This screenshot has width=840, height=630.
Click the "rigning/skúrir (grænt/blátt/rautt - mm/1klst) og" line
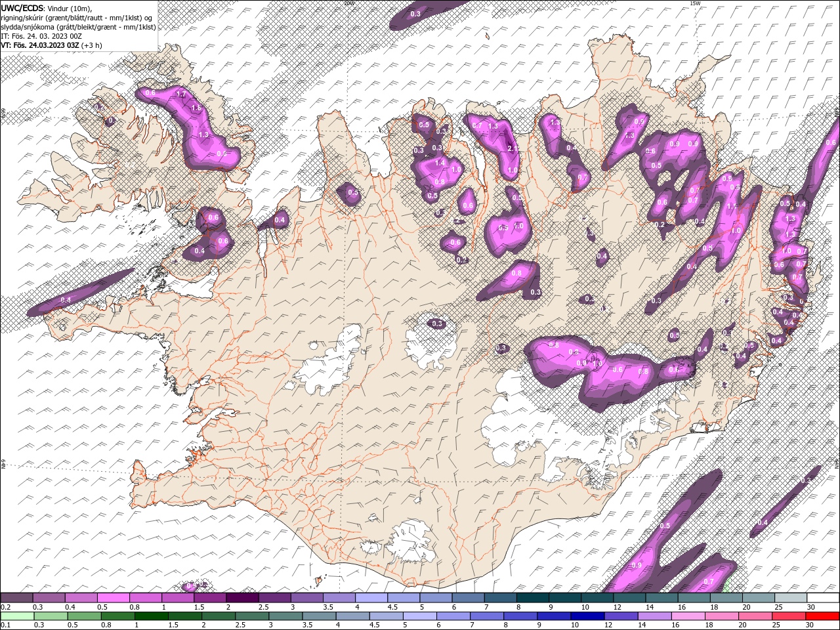[77, 17]
